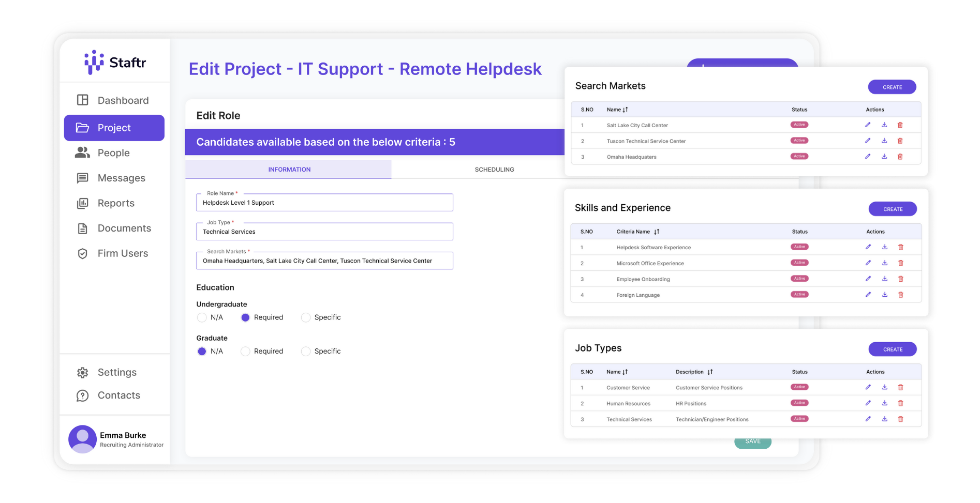The width and height of the screenshot is (980, 503).
Task: Delete the Omaha Headquaters market row
Action: coord(900,157)
